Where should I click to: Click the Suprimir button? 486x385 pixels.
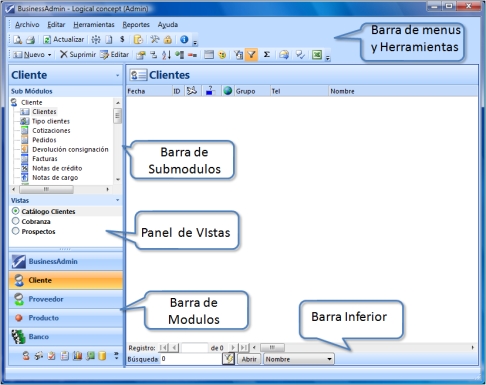click(x=78, y=55)
